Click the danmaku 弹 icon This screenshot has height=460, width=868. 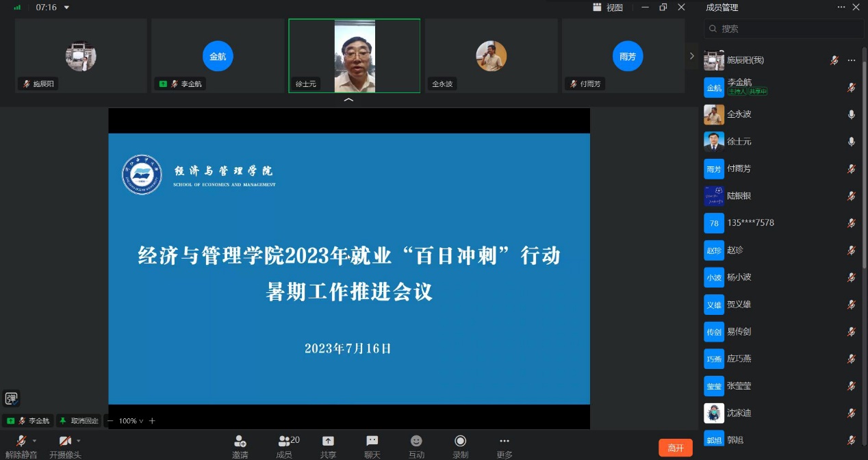pyautogui.click(x=11, y=398)
